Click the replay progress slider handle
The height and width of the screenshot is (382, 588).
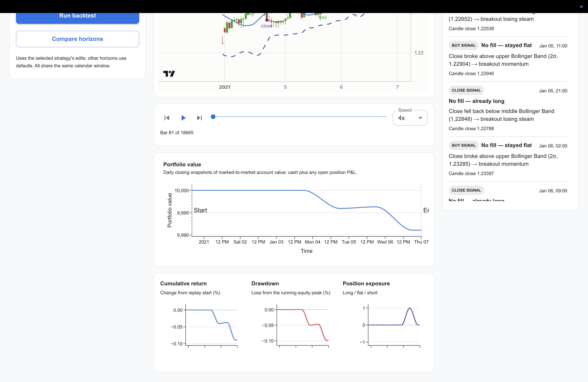point(213,117)
